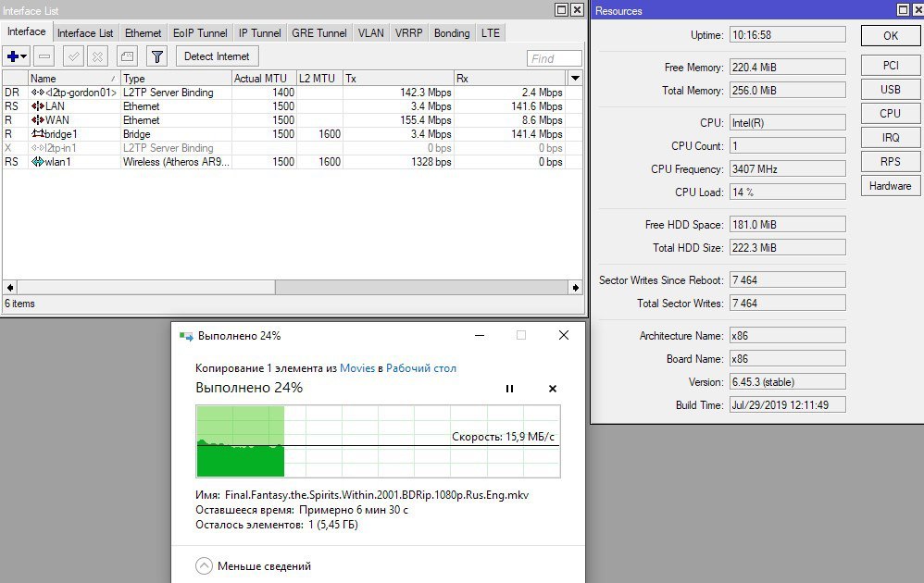Focus the Find search field

click(x=554, y=58)
